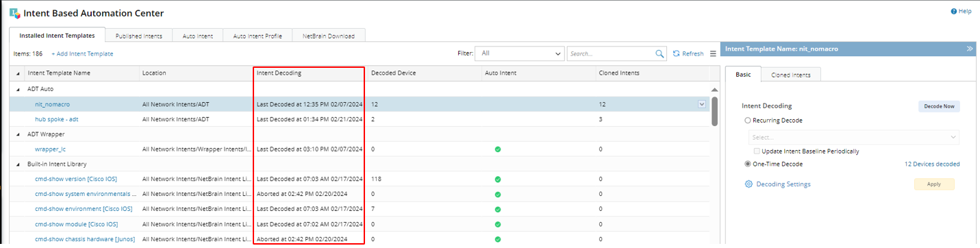The width and height of the screenshot is (980, 248).
Task: Open the Cloned Intents tab
Action: point(791,75)
